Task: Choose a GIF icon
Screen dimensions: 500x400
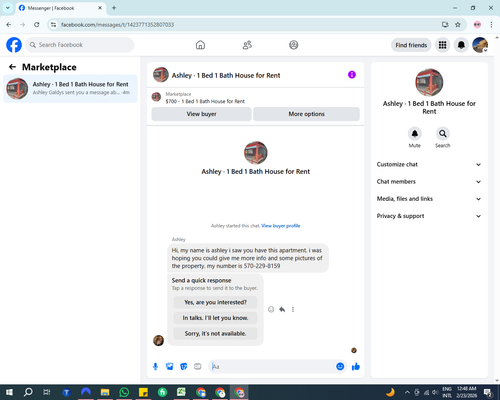Action: point(198,367)
